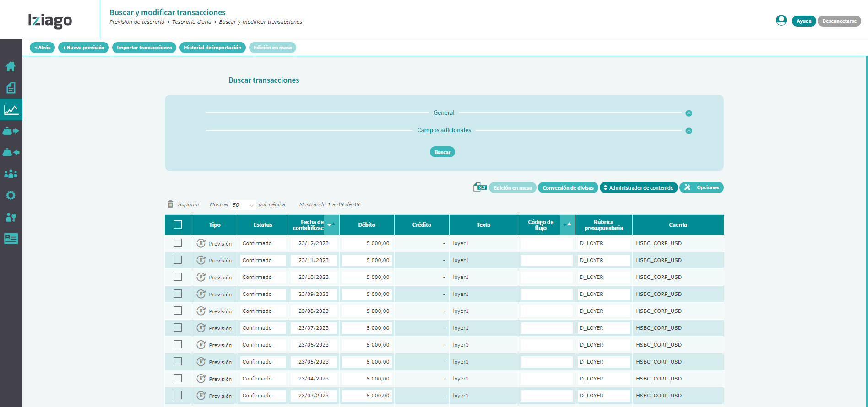Check the 23/11/2023 transaction row
Viewport: 868px width, 407px height.
pos(178,260)
